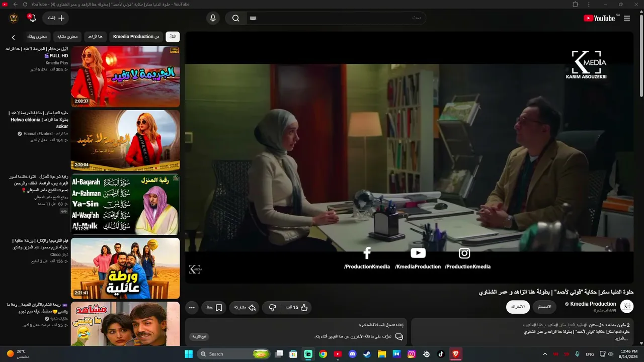Open the three-dot more actions menu
This screenshot has height=362, width=644.
pos(192,308)
